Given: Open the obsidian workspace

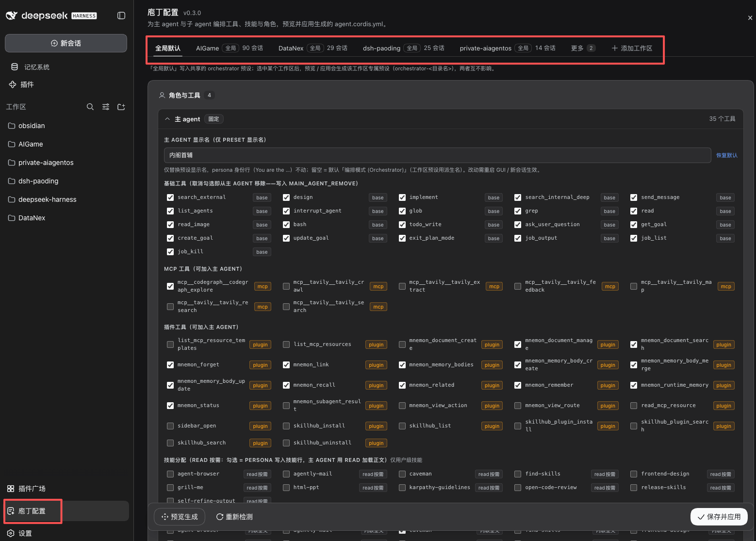Looking at the screenshot, I should click(x=66, y=126).
